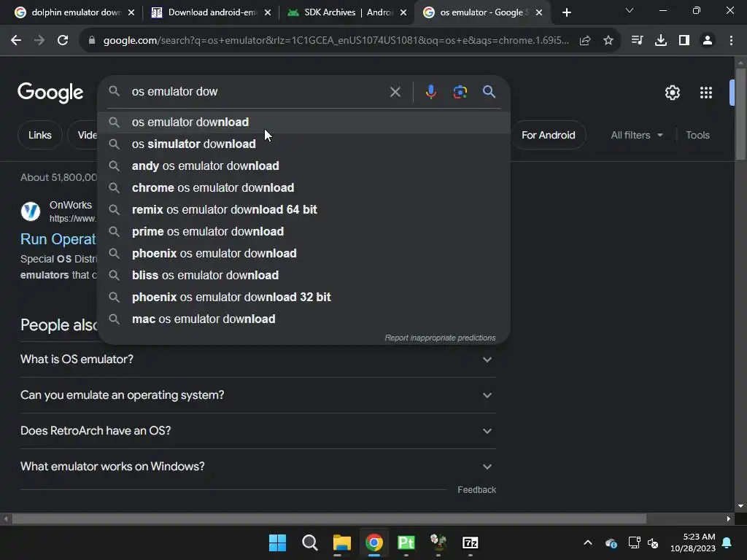747x560 pixels.
Task: Choose suggestion 'os simulator download'
Action: pos(304,144)
